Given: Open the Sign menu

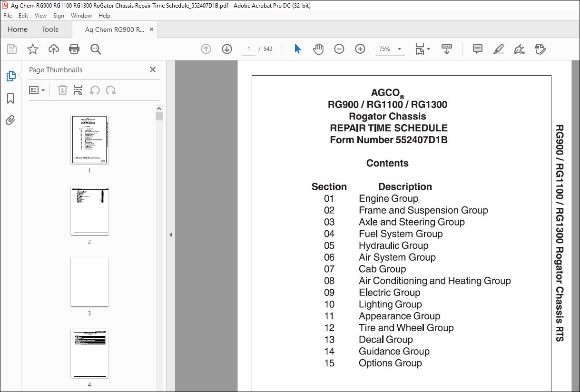Looking at the screenshot, I should [59, 16].
